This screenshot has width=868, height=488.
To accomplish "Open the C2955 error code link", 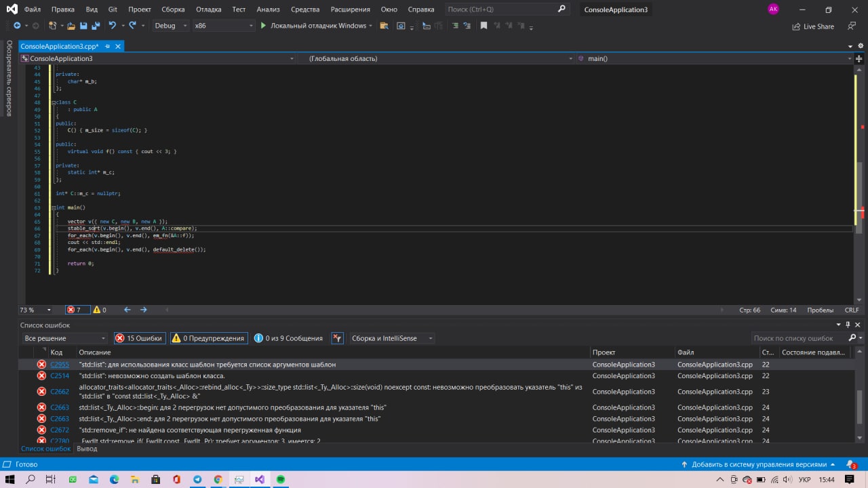I will tap(60, 365).
